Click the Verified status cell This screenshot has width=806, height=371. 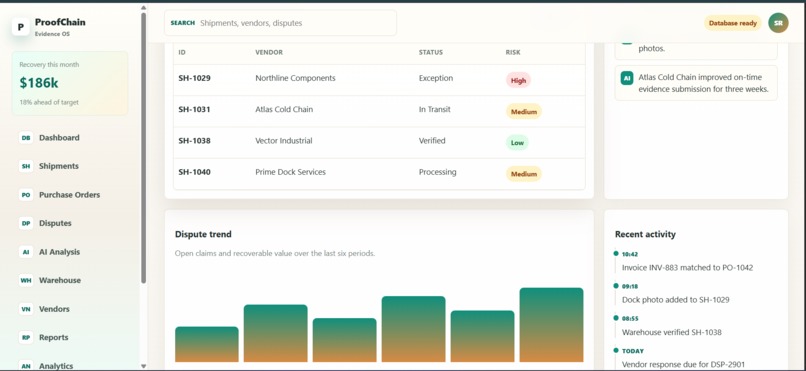click(432, 141)
